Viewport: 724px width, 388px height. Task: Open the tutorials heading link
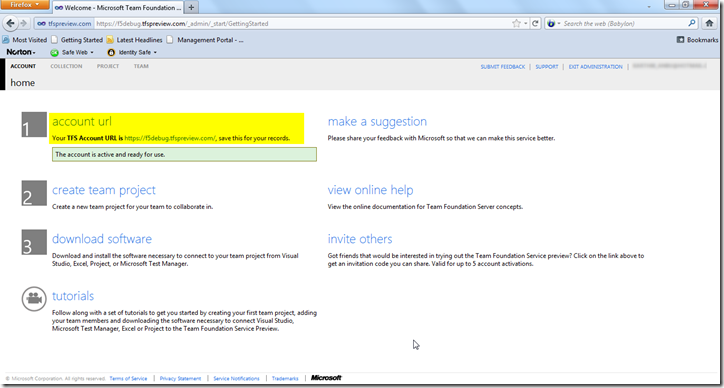point(73,296)
